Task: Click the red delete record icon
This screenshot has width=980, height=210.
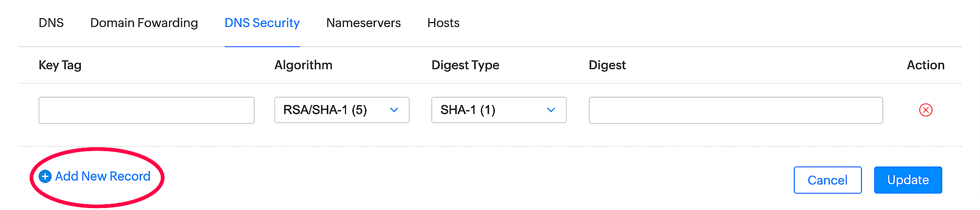Action: coord(926,110)
